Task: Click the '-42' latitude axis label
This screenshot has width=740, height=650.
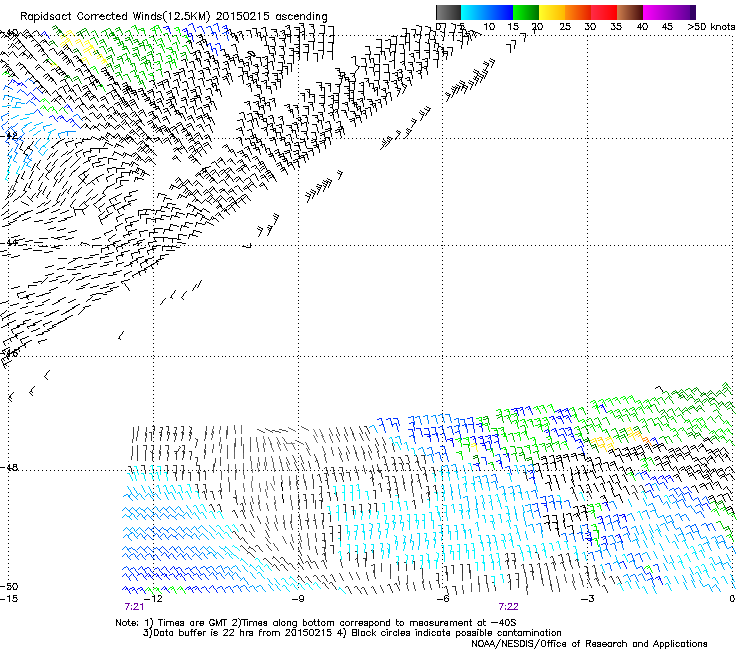Action: click(9, 135)
